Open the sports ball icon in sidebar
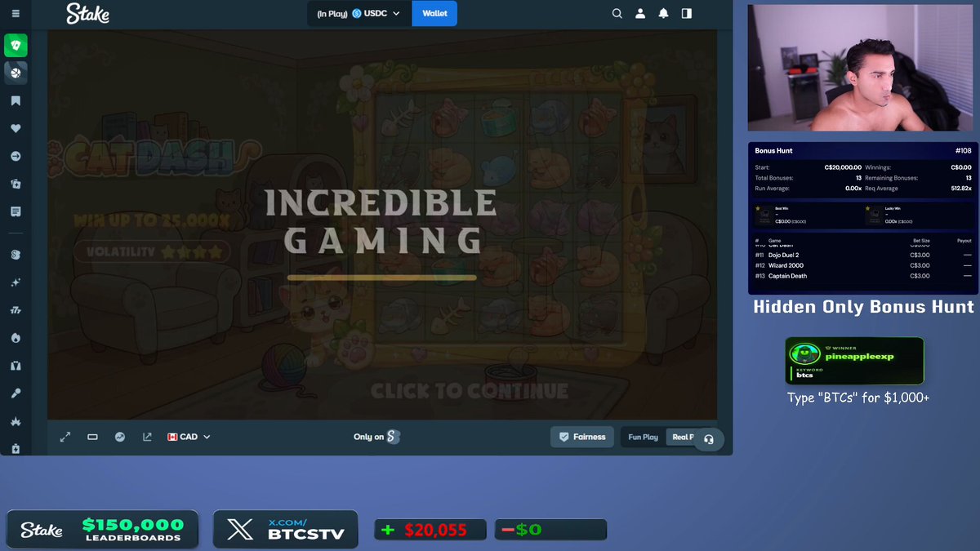 (16, 73)
